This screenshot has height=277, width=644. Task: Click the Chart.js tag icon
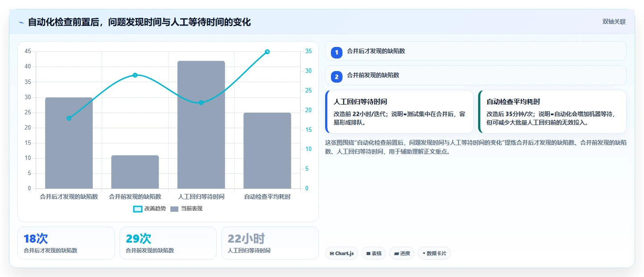(332, 254)
